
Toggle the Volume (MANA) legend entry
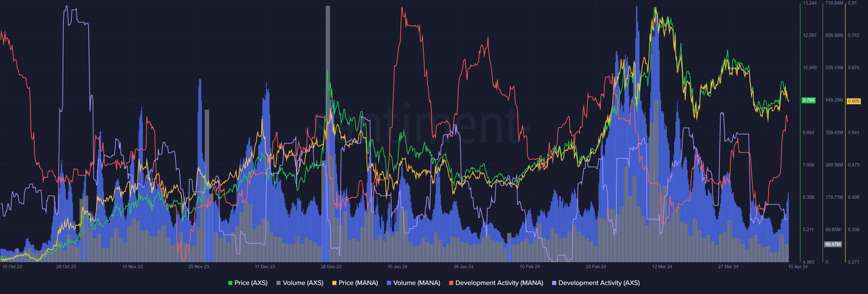pyautogui.click(x=413, y=283)
